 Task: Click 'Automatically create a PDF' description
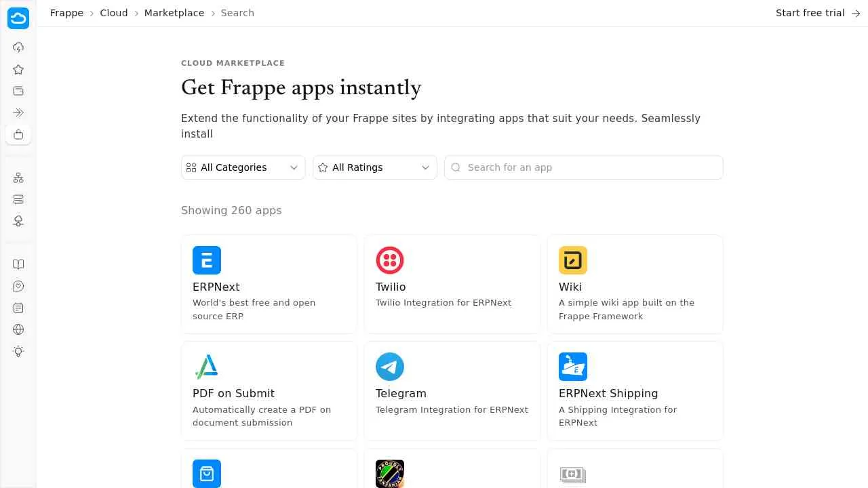[262, 416]
